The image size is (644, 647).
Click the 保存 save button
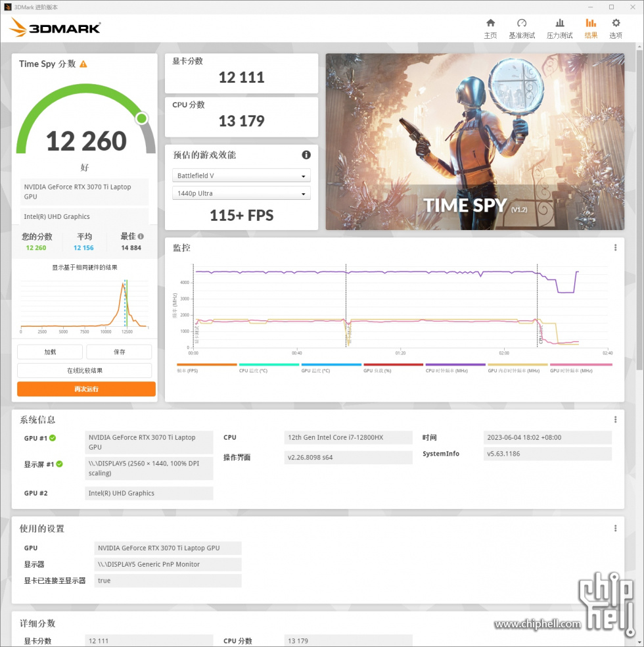click(119, 352)
